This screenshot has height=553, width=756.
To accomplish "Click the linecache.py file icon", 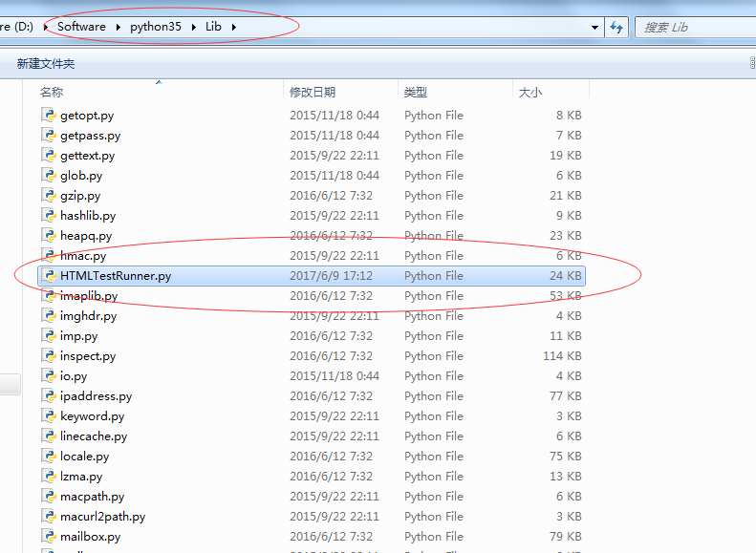I will click(49, 436).
